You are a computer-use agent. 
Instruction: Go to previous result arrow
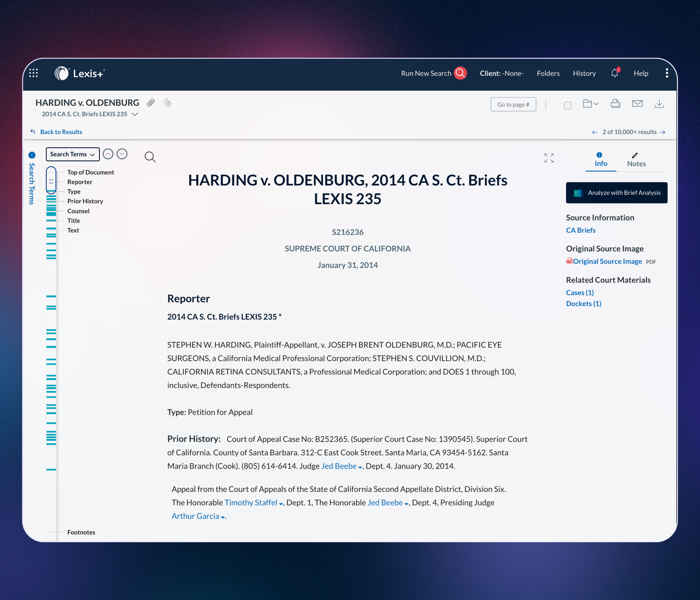click(595, 132)
